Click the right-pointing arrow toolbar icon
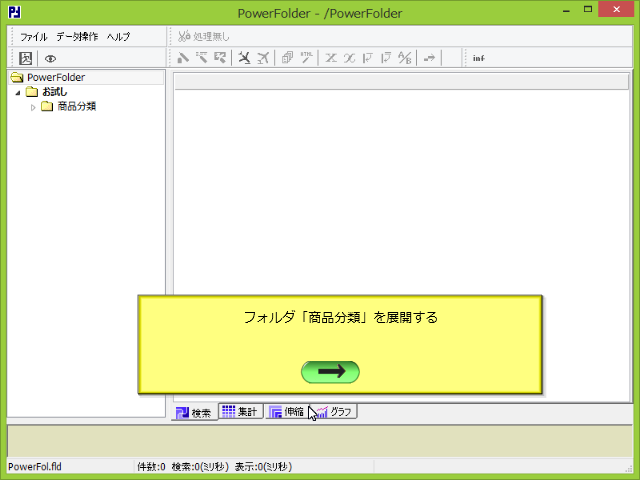 [429, 58]
